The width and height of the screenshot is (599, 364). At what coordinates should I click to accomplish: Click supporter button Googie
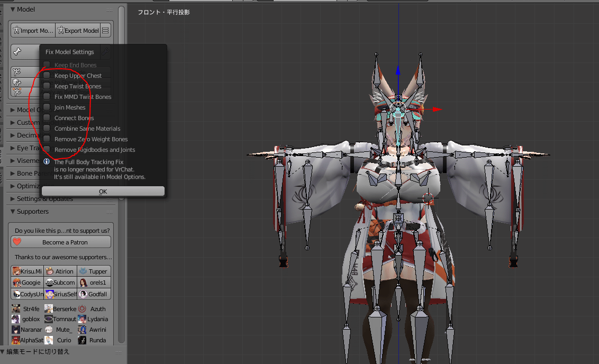pos(28,283)
